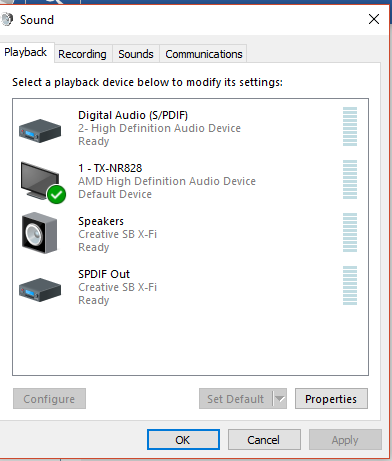
Task: Open Properties for the selected device
Action: (331, 399)
